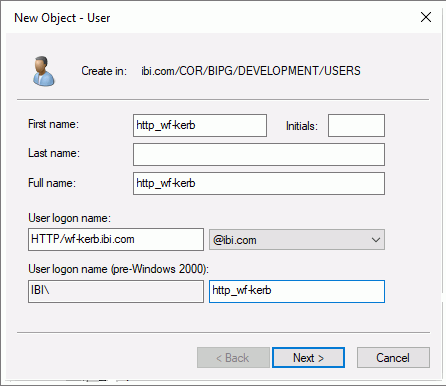446x386 pixels.
Task: Click the ibi.com/COR/BIPG/DEVELOPMENT/USERS path text
Action: 251,71
